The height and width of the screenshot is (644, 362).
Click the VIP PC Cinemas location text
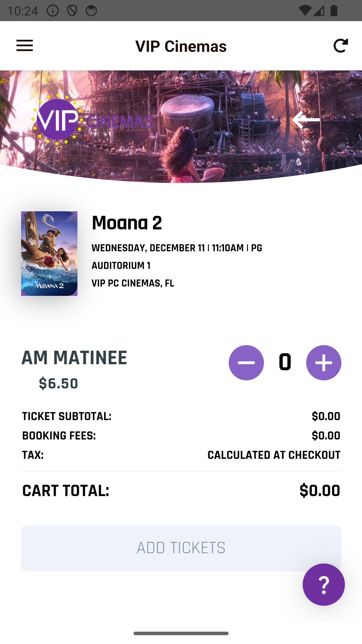[133, 283]
